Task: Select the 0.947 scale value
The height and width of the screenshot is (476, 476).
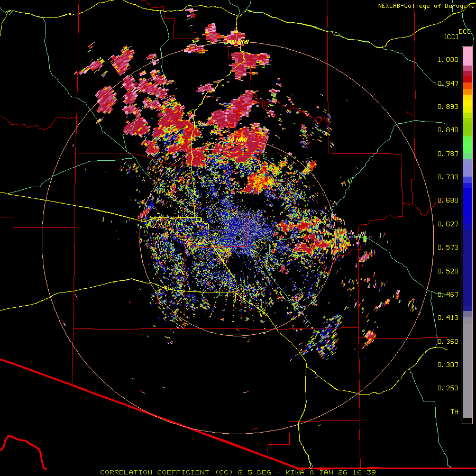Action: coord(448,83)
